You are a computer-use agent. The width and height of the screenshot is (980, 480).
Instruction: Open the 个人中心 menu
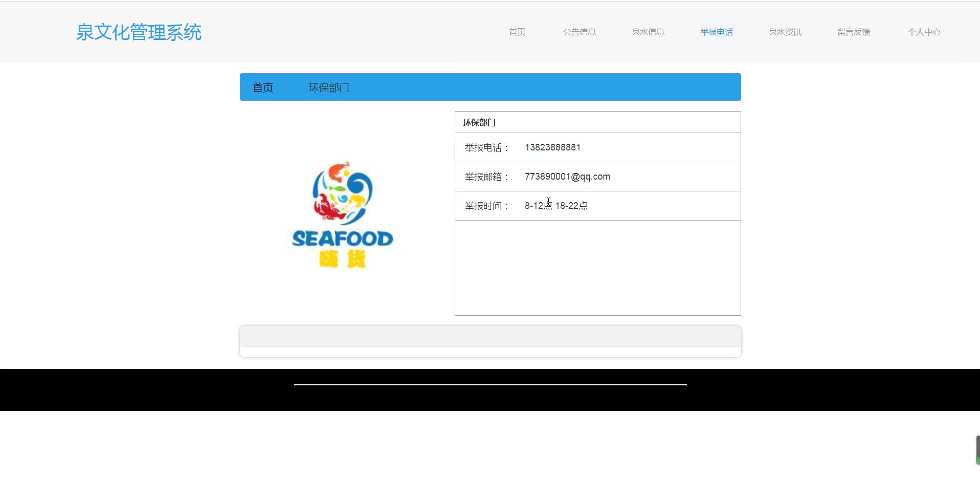click(x=924, y=32)
